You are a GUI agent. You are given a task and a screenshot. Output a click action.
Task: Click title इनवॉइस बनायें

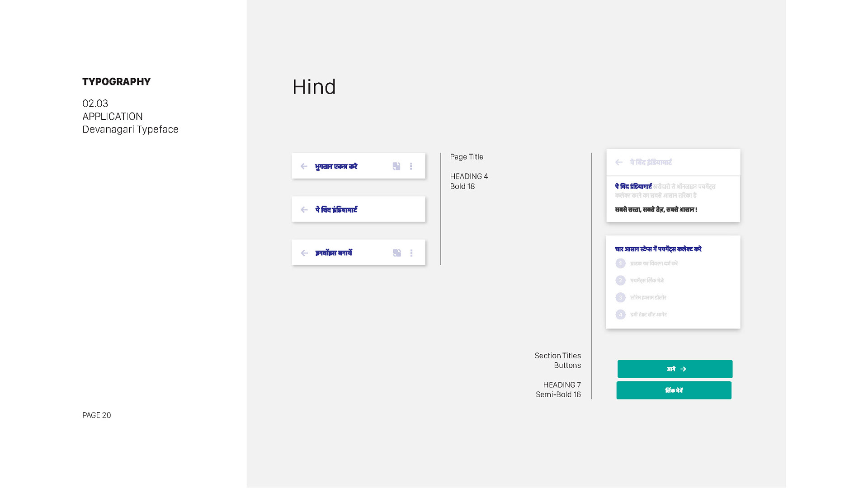[334, 253]
